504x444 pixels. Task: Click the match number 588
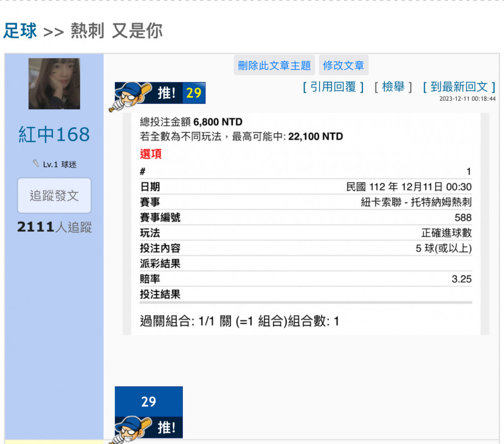click(x=463, y=217)
